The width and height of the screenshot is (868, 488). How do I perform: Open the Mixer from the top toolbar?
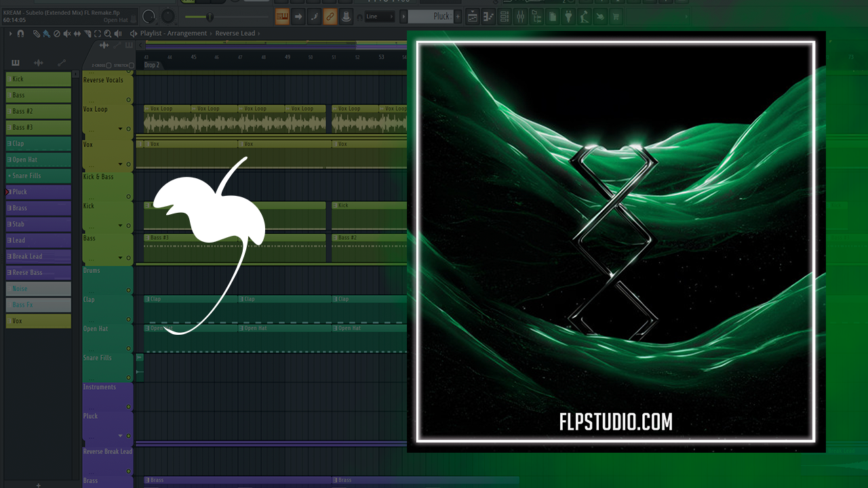pos(520,16)
